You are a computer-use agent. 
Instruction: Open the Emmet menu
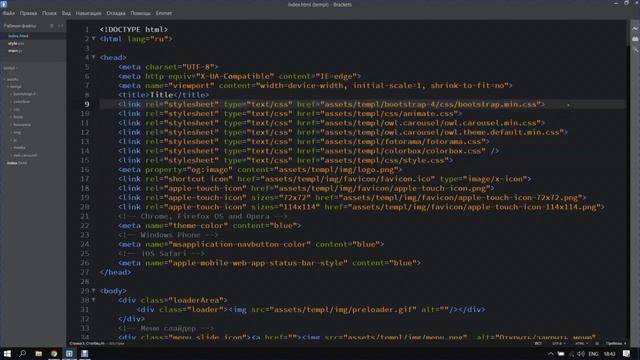164,13
